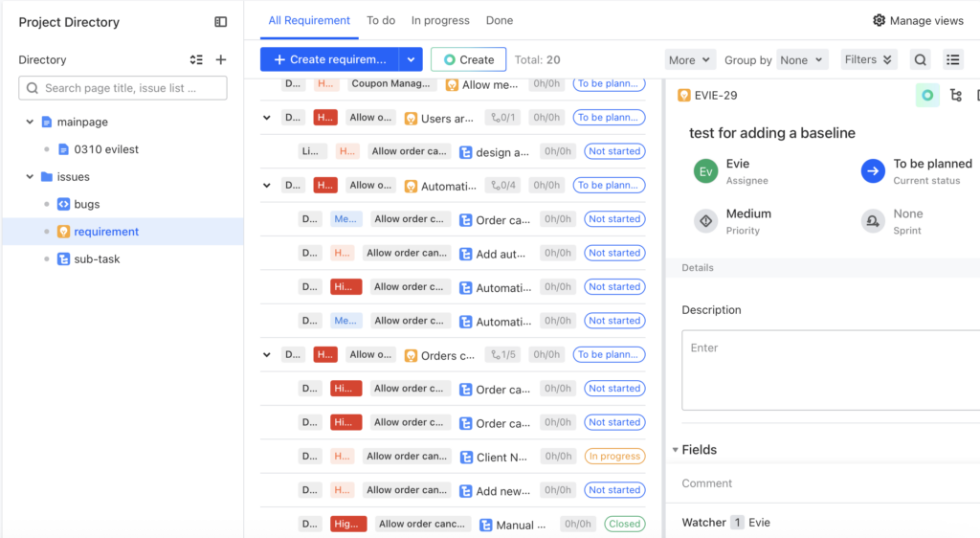This screenshot has height=538, width=980.
Task: Switch to the Done tab
Action: (499, 20)
